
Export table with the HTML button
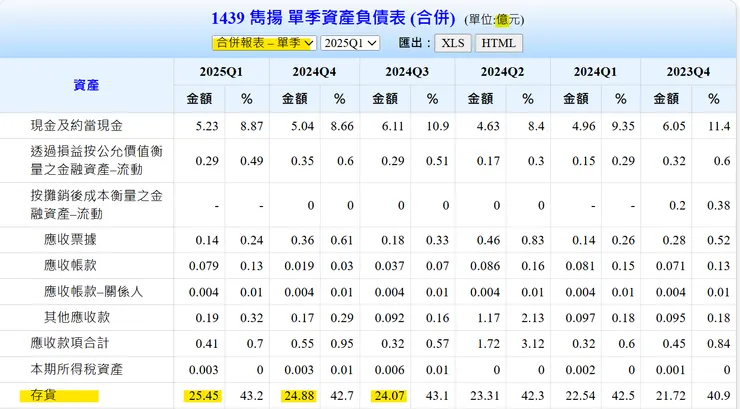pyautogui.click(x=498, y=43)
